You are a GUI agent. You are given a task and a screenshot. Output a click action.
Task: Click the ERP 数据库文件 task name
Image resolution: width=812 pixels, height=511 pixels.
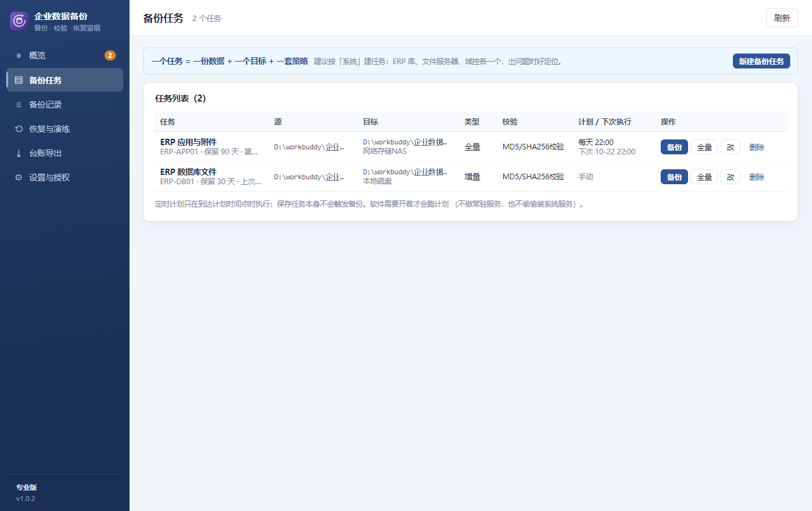pos(188,172)
